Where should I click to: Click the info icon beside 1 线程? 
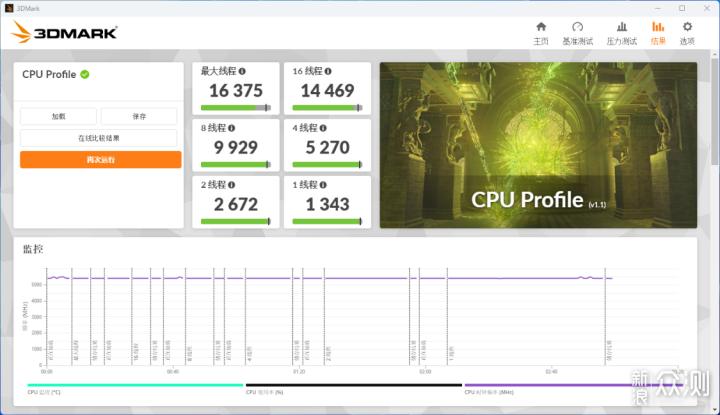(323, 185)
